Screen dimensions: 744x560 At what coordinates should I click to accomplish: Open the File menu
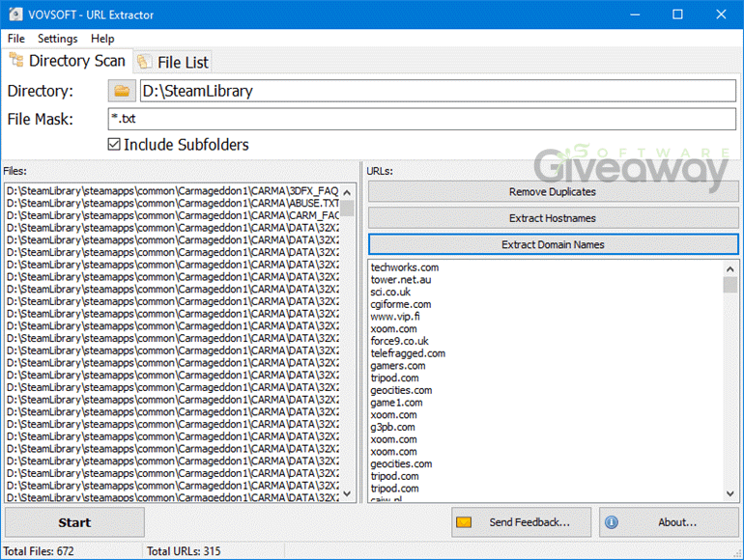16,39
